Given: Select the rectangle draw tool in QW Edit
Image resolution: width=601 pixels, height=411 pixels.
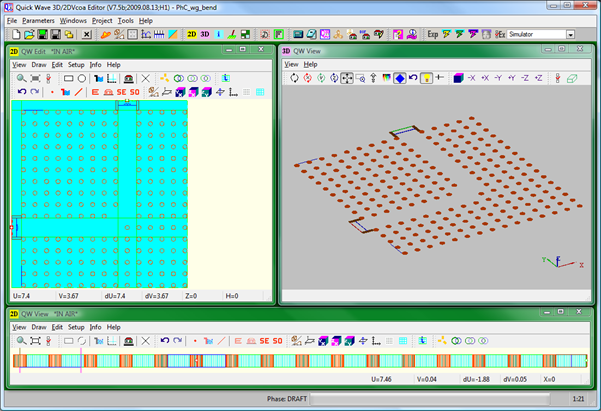Looking at the screenshot, I should pos(69,77).
